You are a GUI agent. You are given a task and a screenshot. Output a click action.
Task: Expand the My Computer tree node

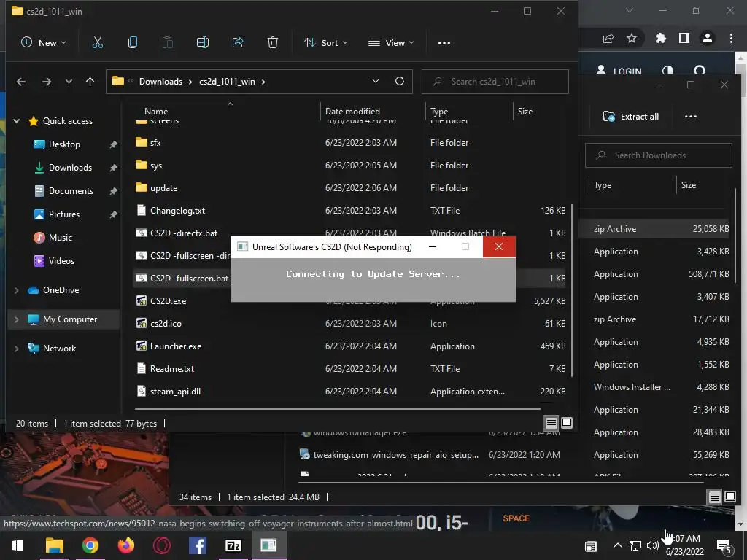16,319
